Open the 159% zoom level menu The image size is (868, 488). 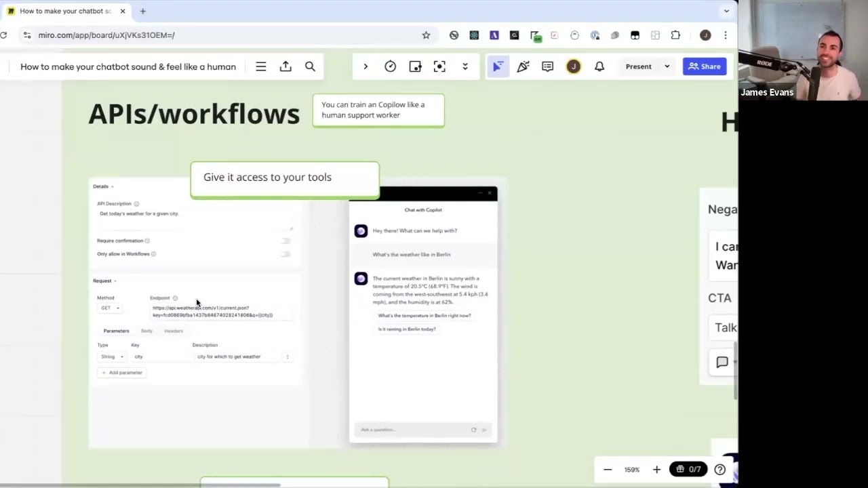click(632, 469)
